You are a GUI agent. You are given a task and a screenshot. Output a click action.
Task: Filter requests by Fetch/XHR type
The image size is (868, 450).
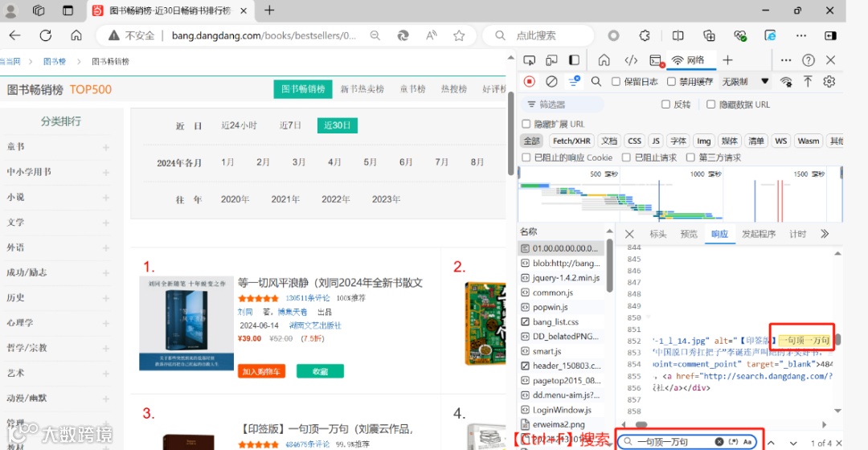coord(571,141)
